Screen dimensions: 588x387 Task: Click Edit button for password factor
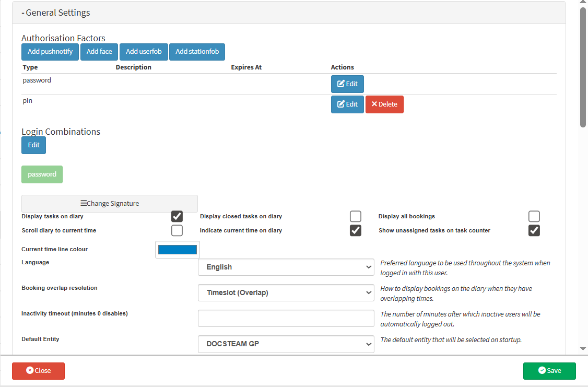pyautogui.click(x=347, y=84)
